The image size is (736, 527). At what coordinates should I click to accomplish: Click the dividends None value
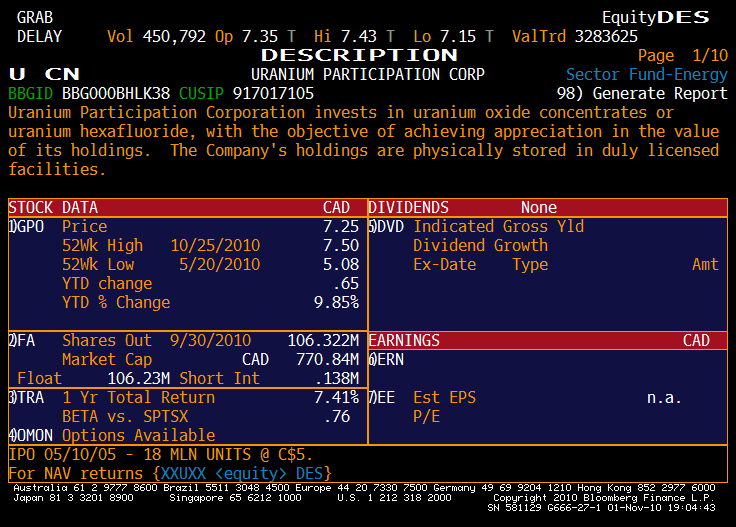(539, 207)
